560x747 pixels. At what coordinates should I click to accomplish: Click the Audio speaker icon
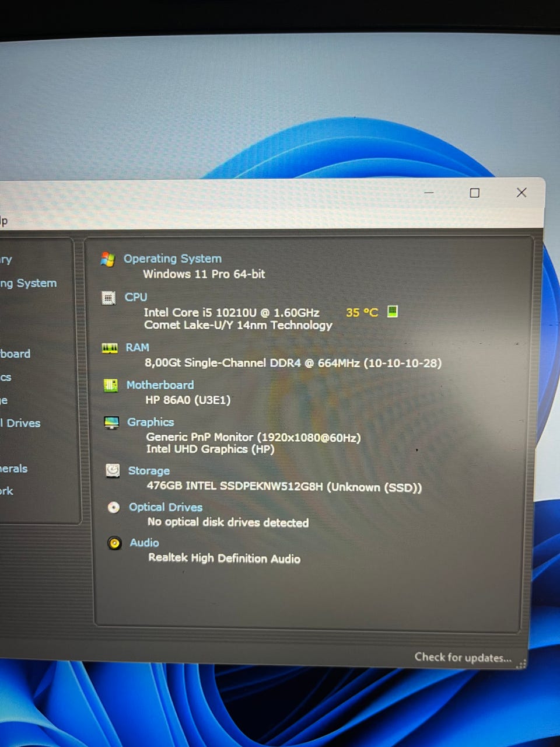[x=114, y=543]
